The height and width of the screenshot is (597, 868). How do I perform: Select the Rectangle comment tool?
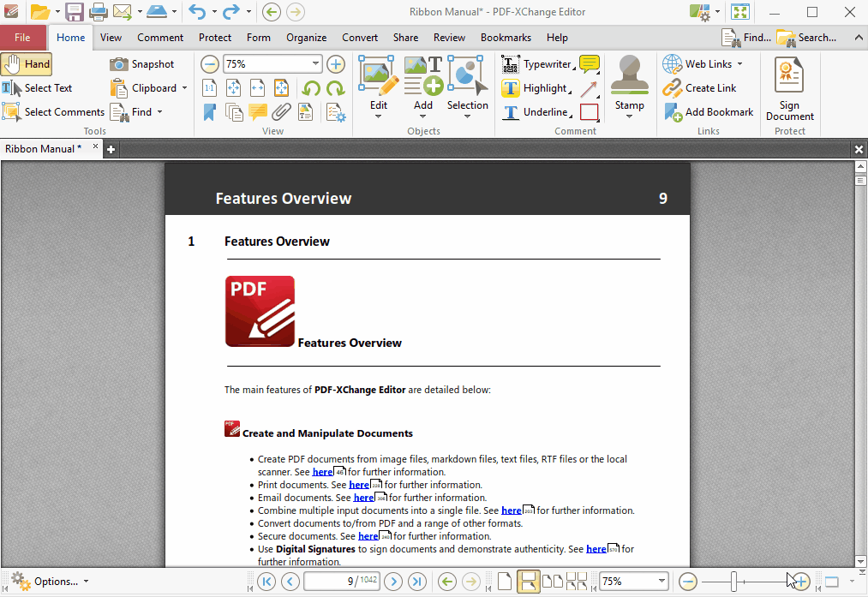(x=590, y=112)
